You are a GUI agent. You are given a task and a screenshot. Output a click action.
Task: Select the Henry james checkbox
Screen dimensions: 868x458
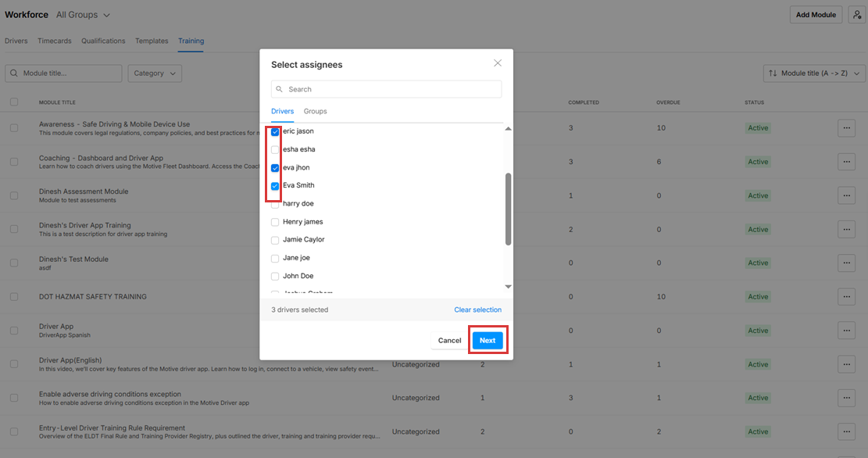275,222
